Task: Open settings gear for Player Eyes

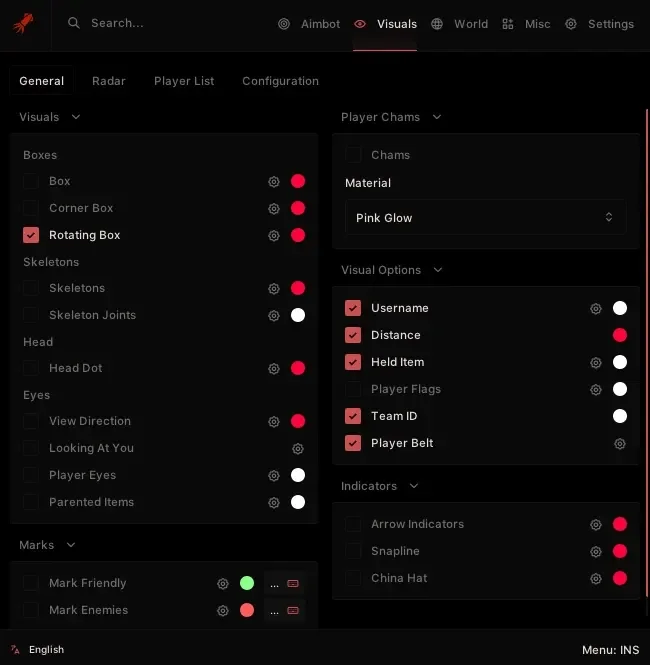Action: click(274, 475)
